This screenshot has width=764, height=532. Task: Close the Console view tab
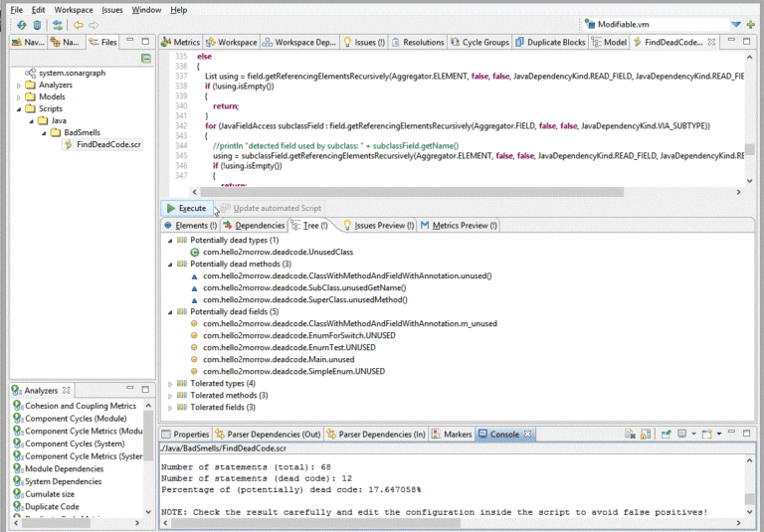tap(527, 434)
